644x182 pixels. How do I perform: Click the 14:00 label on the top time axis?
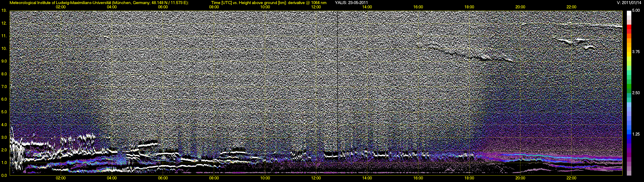click(x=367, y=7)
